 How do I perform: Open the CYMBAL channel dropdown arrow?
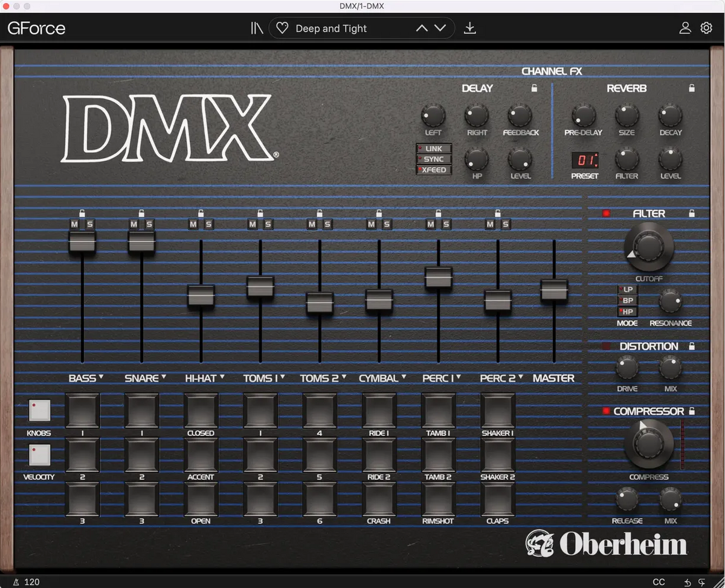click(404, 377)
